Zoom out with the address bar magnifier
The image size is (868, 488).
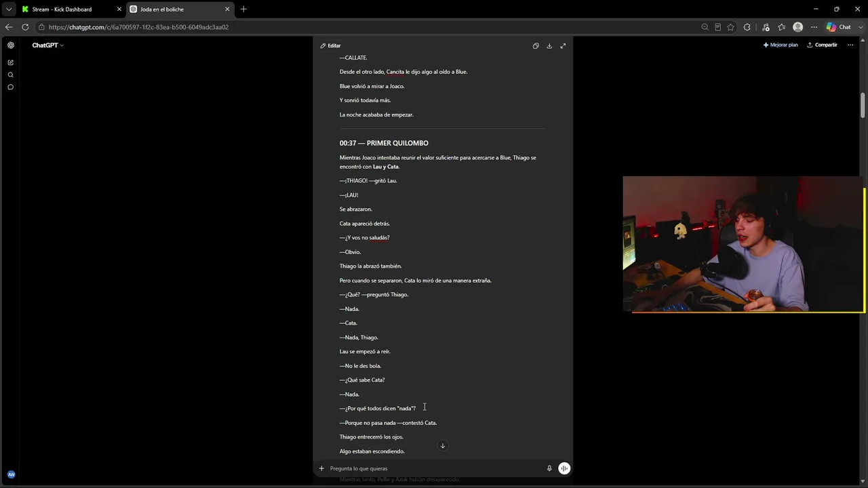click(705, 27)
